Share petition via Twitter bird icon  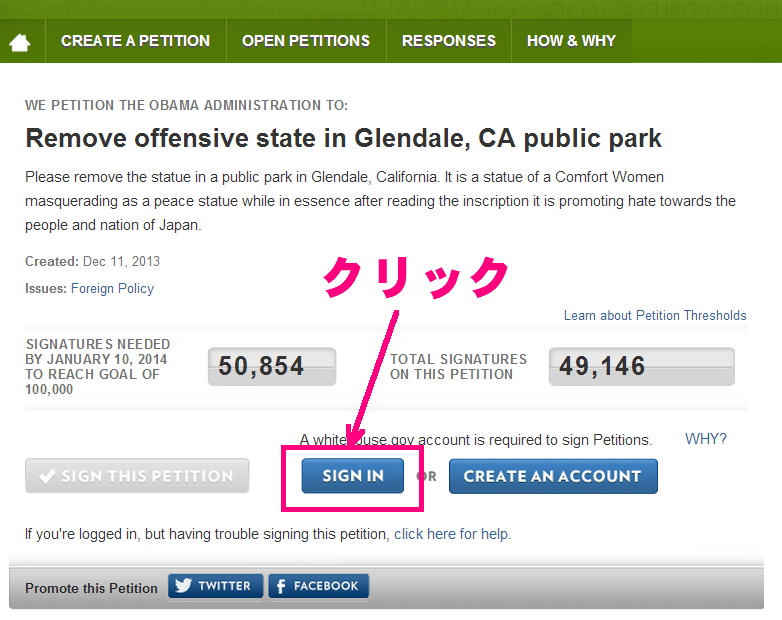[x=183, y=586]
